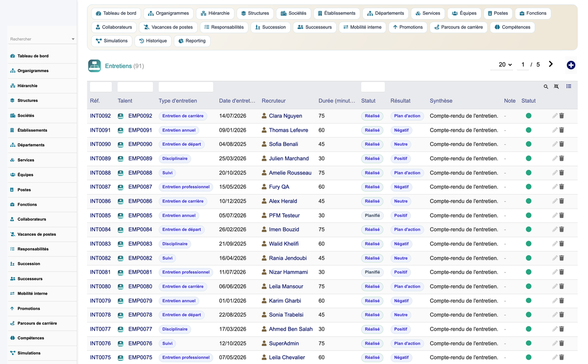This screenshot has height=364, width=588.
Task: Click date 22/08/2025 in INT0078 row
Action: (x=233, y=315)
